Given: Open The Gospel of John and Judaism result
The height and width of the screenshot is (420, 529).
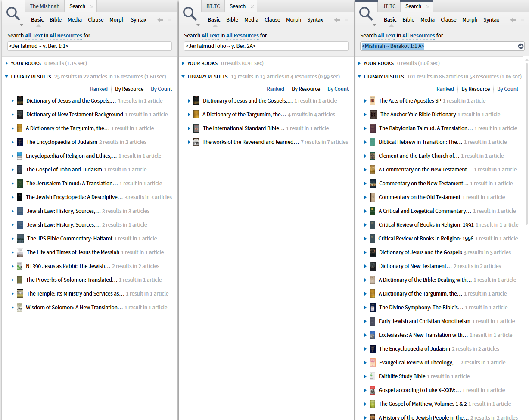Looking at the screenshot, I should pyautogui.click(x=64, y=170).
